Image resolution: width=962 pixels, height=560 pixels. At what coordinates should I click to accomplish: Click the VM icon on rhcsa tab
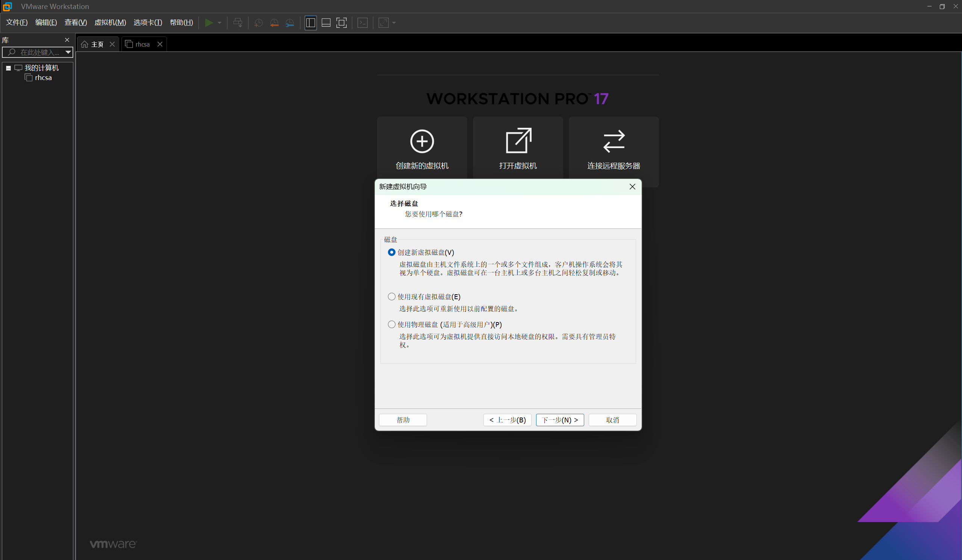[x=129, y=44]
